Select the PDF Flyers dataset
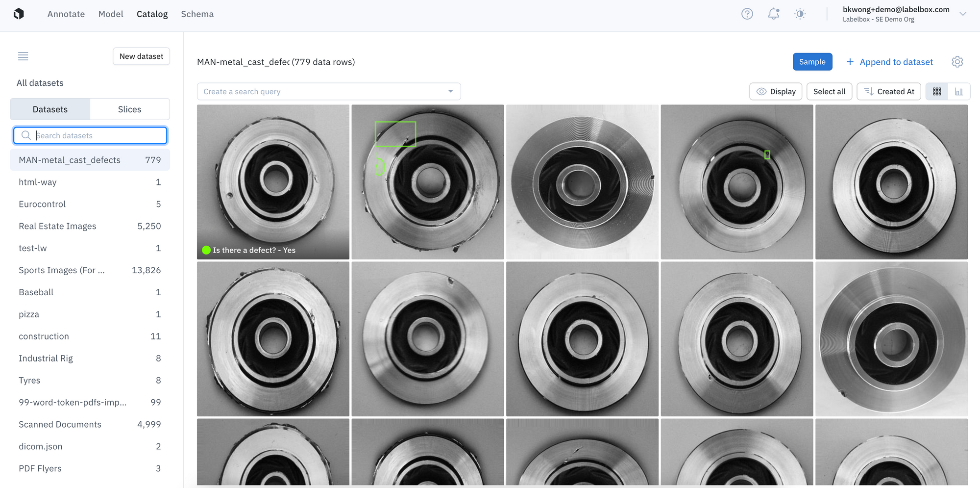The height and width of the screenshot is (488, 980). click(x=90, y=468)
